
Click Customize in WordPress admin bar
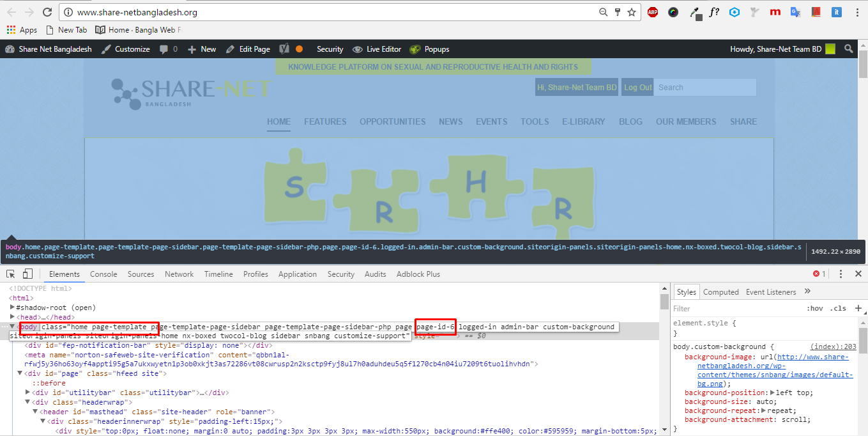click(x=125, y=49)
